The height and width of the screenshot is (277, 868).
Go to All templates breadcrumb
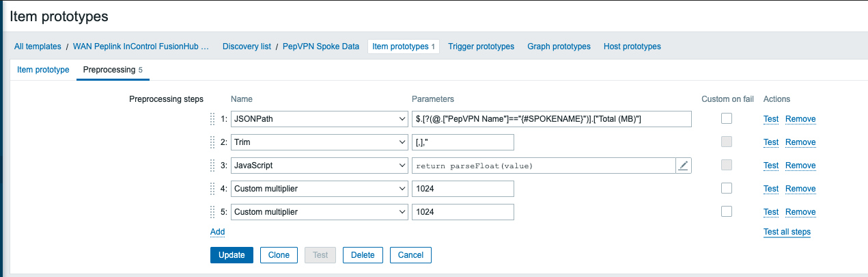38,47
